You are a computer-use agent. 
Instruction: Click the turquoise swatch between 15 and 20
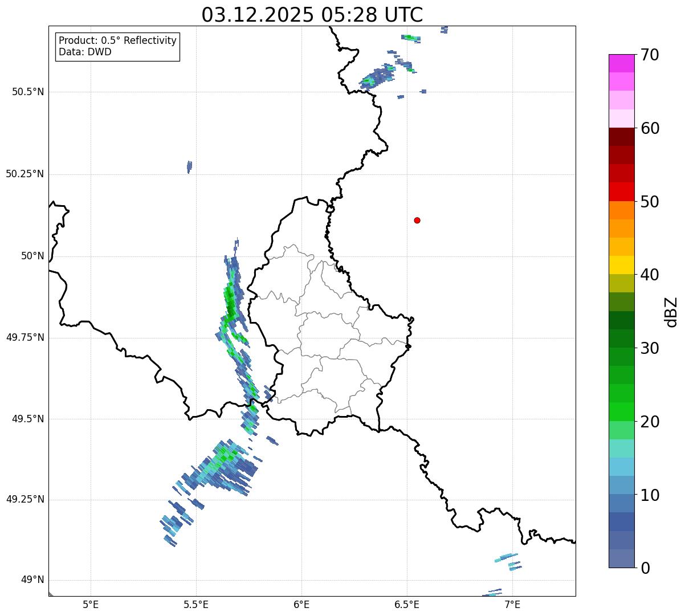coord(621,448)
